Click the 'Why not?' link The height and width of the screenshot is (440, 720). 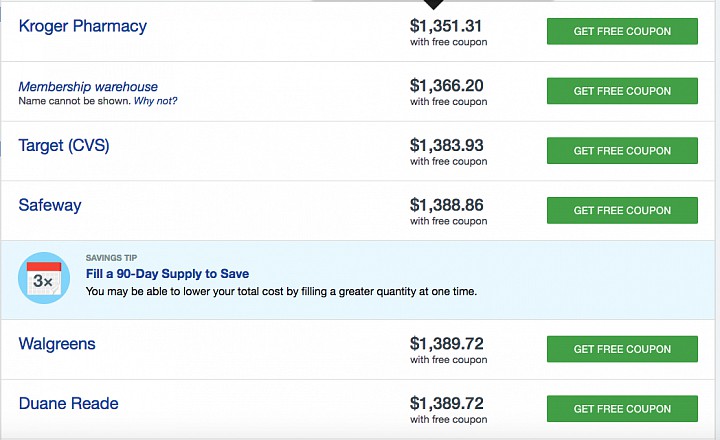pyautogui.click(x=155, y=101)
